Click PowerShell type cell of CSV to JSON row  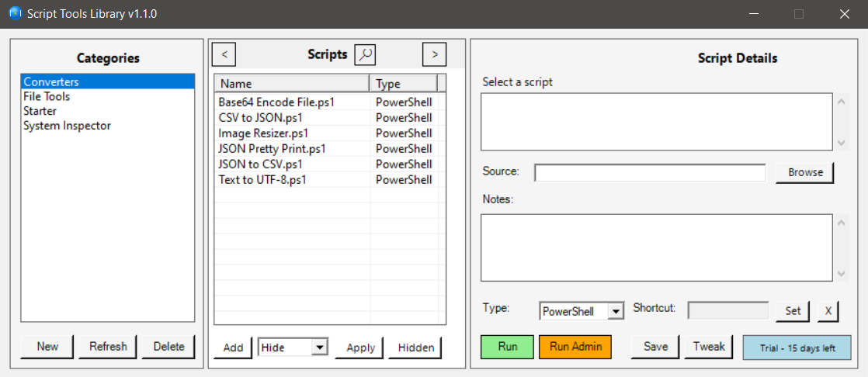coord(404,118)
